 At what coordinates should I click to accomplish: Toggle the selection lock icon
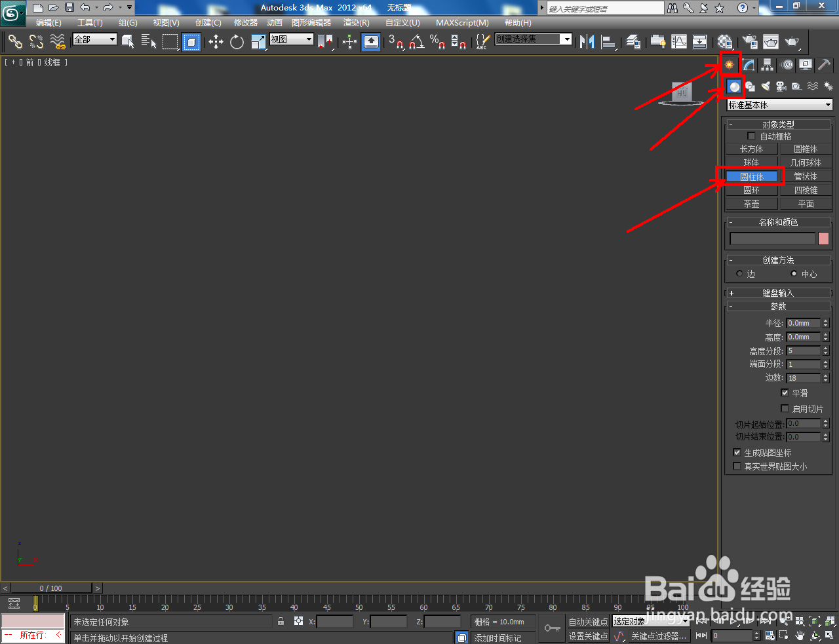point(281,622)
